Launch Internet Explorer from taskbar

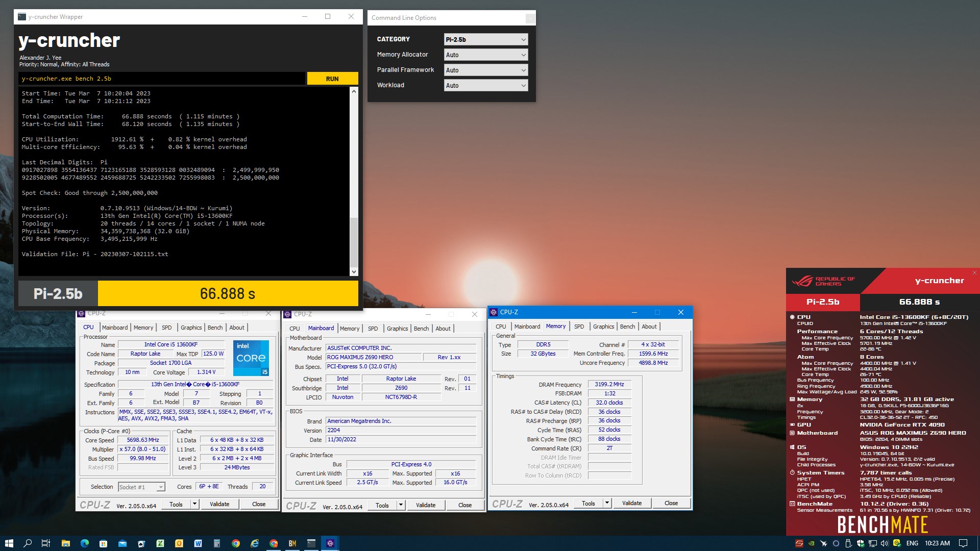255,543
